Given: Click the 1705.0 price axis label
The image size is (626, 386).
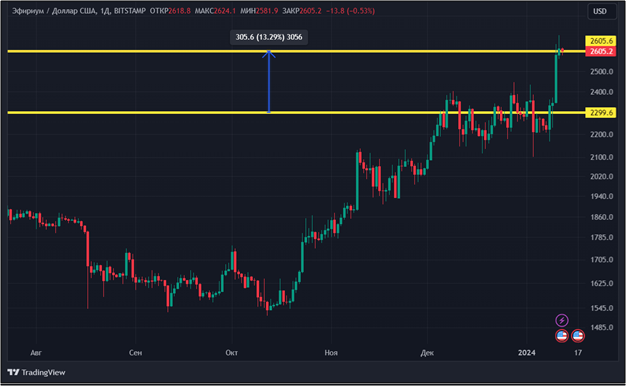Looking at the screenshot, I should click(x=601, y=260).
